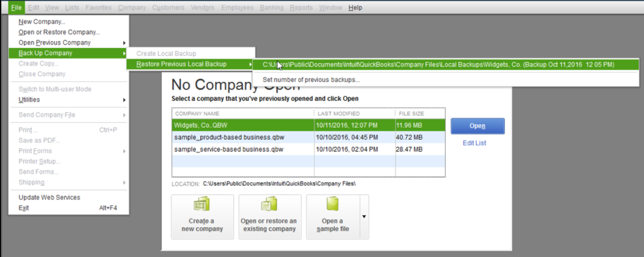644x257 pixels.
Task: Click the Open or restore an existing company icon
Action: [x=269, y=217]
